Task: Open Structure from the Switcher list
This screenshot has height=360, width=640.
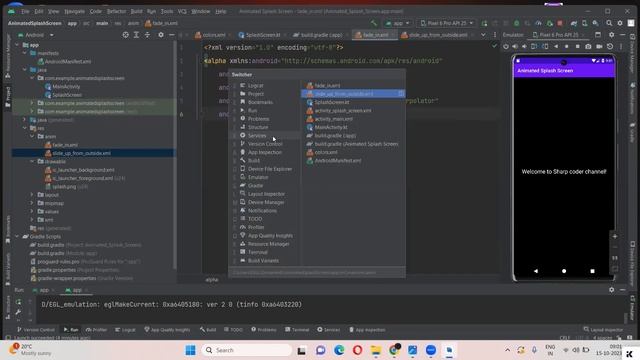Action: (x=258, y=127)
